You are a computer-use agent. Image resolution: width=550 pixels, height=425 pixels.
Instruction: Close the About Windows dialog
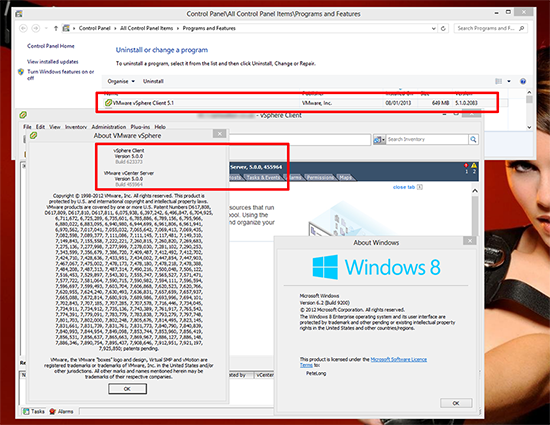pyautogui.click(x=470, y=241)
